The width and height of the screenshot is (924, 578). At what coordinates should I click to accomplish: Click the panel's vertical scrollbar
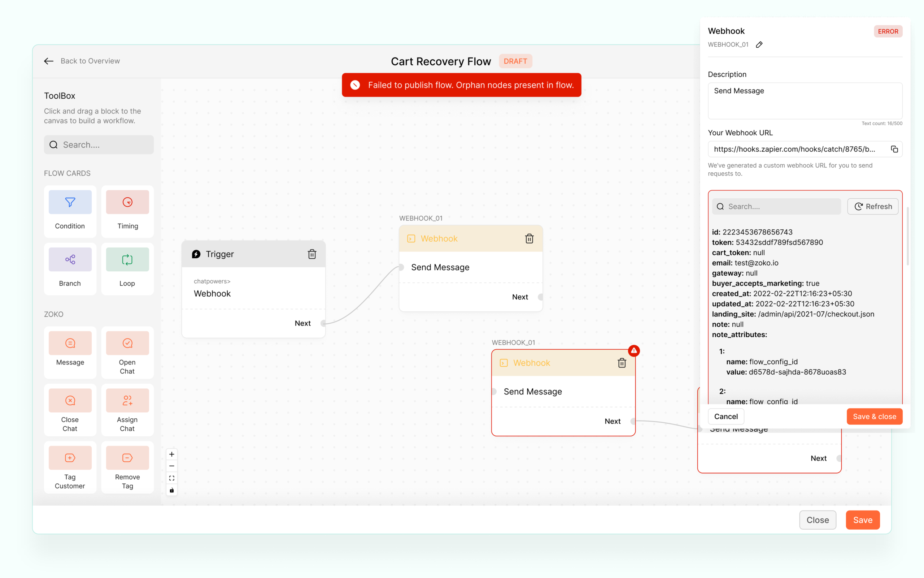click(x=908, y=236)
